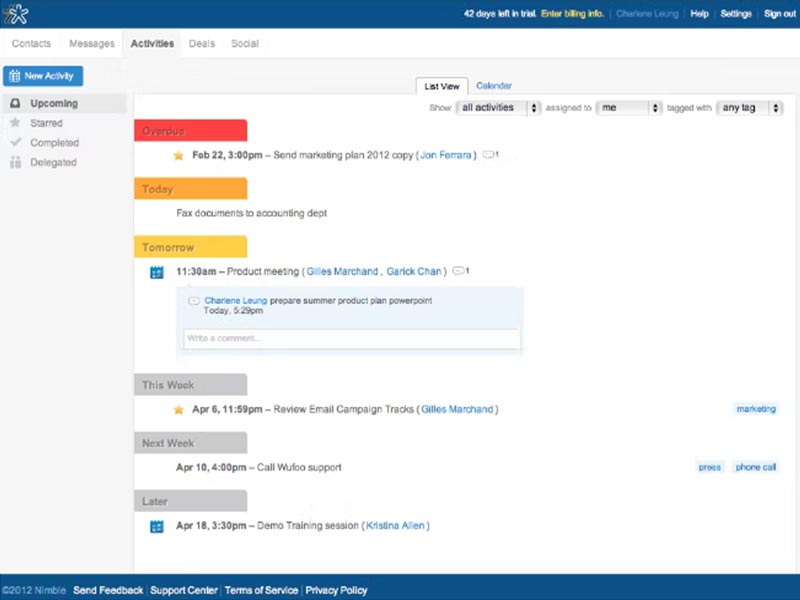Screen dimensions: 800x600
Task: Click Send Feedback in footer
Action: click(x=108, y=590)
